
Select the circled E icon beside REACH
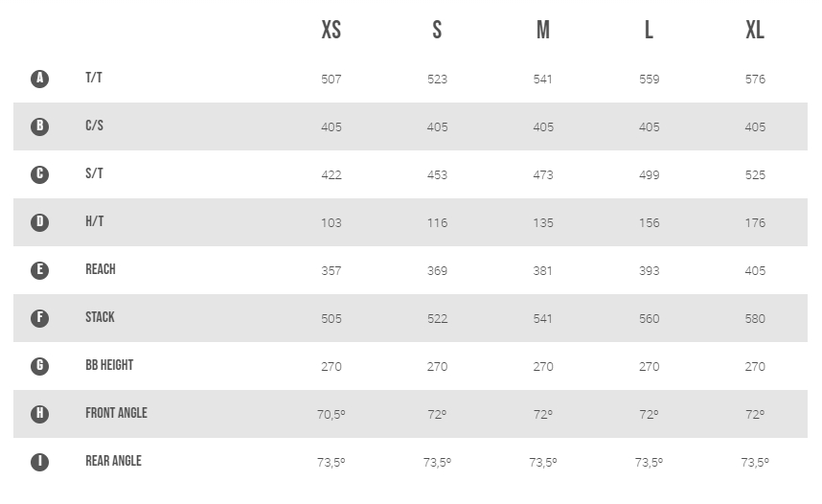[x=40, y=270]
